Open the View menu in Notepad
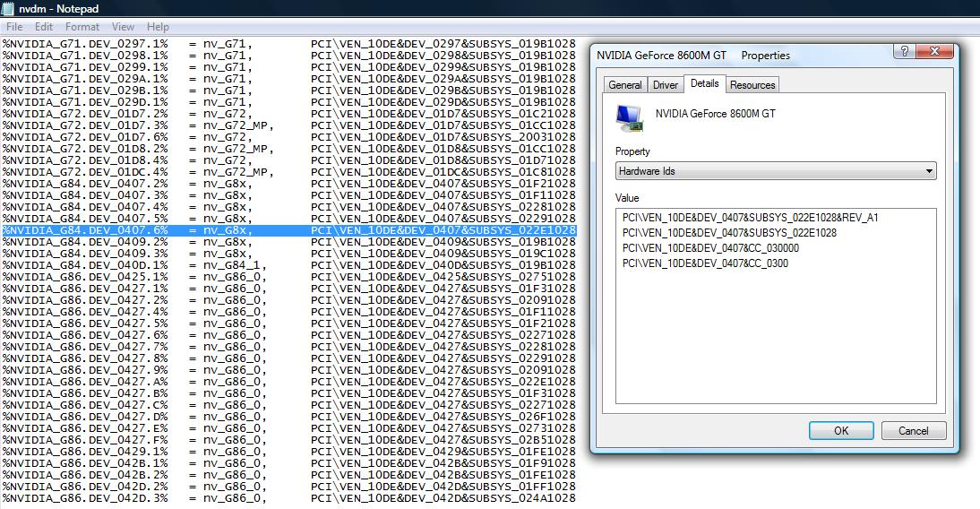Image resolution: width=980 pixels, height=509 pixels. coord(123,27)
